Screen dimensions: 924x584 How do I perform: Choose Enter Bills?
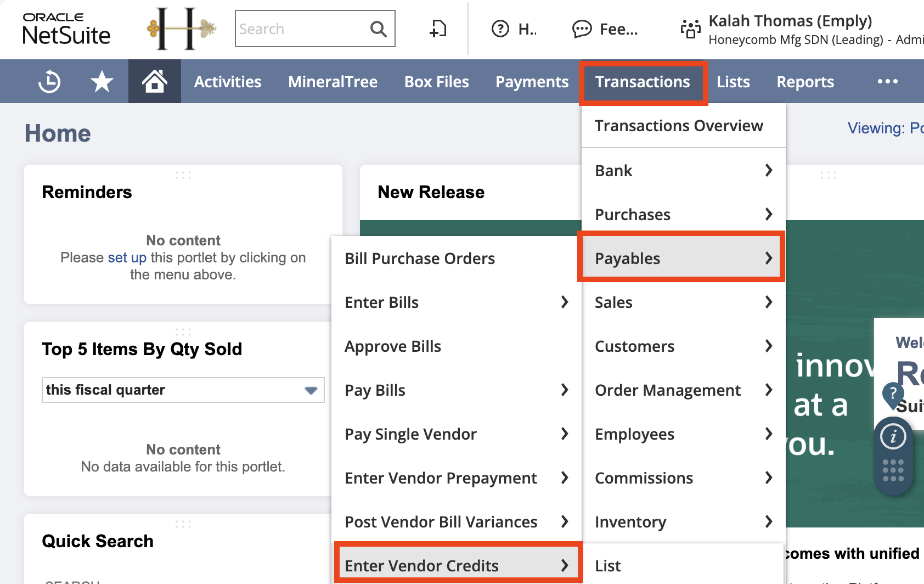click(457, 302)
